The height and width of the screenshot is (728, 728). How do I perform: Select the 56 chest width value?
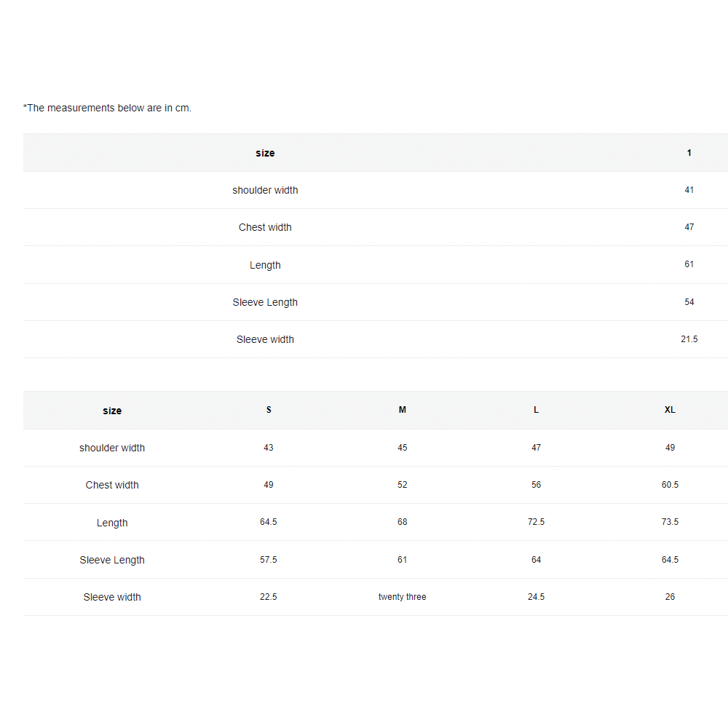pyautogui.click(x=537, y=485)
